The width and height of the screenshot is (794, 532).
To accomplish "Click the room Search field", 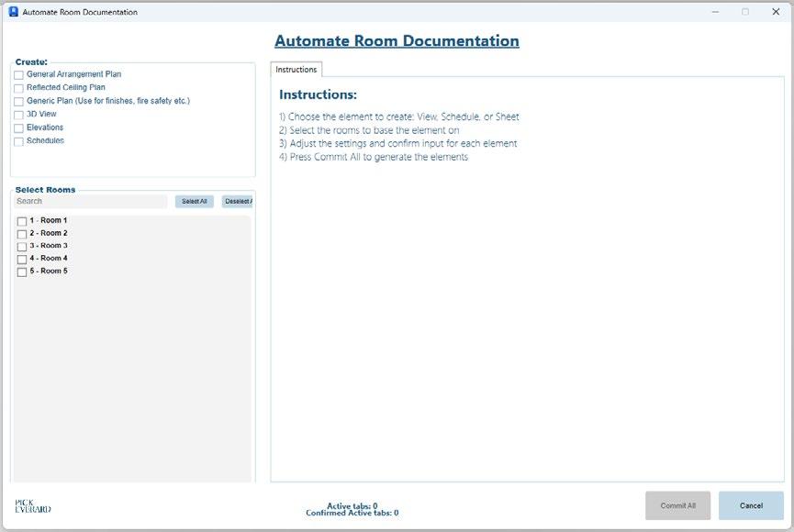I will point(91,202).
